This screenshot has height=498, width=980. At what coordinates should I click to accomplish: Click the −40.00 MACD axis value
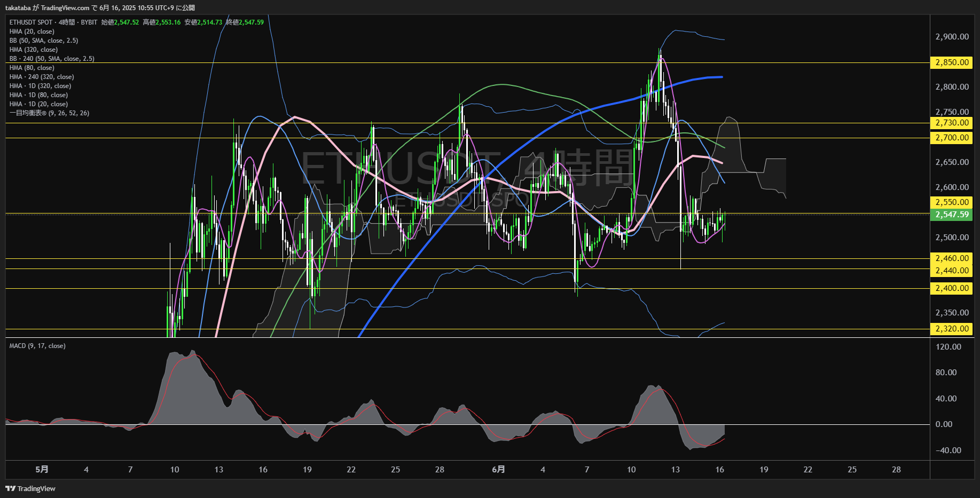[x=948, y=450]
